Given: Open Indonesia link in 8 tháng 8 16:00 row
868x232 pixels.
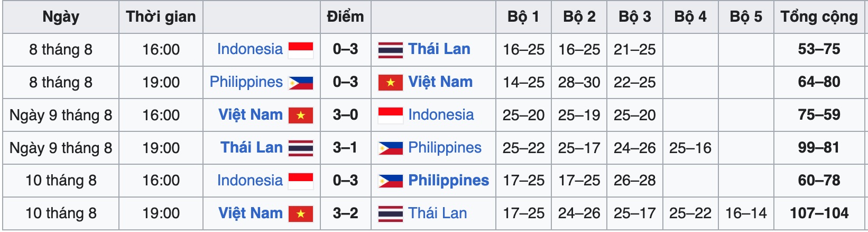Looking at the screenshot, I should coord(250,49).
